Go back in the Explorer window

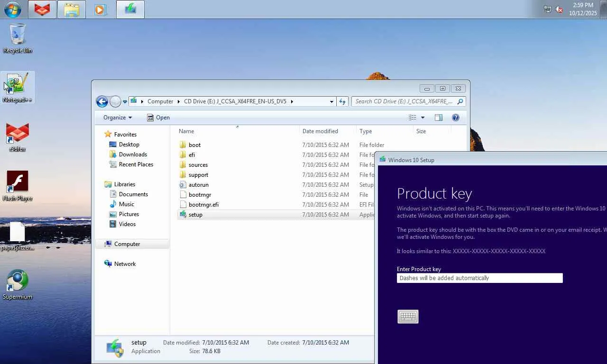[x=102, y=101]
